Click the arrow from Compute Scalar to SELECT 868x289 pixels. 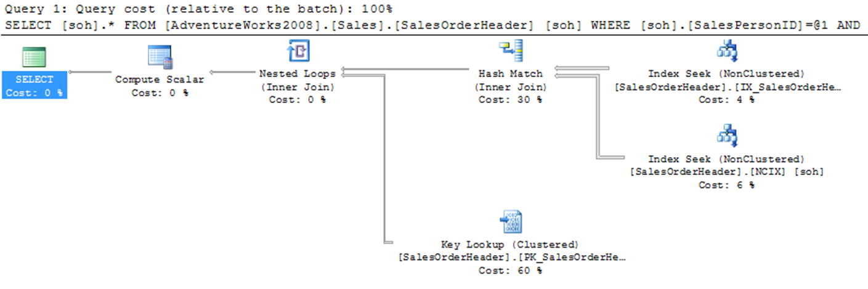pos(91,72)
